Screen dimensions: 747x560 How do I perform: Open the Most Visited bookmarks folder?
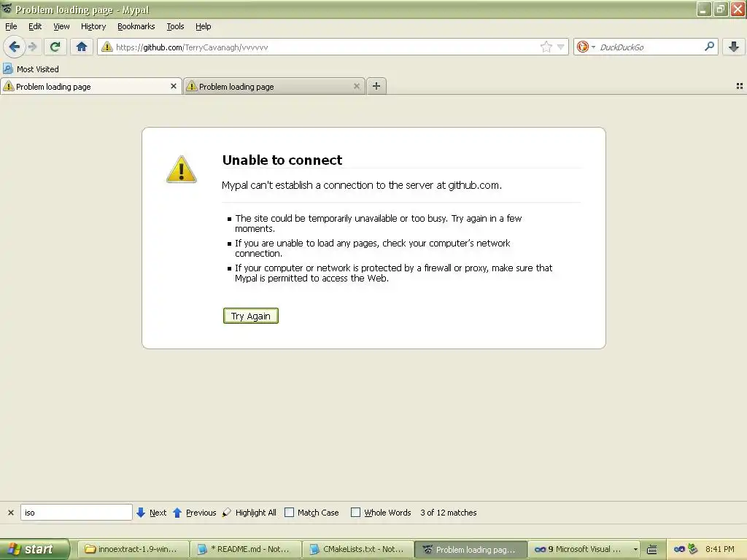31,69
